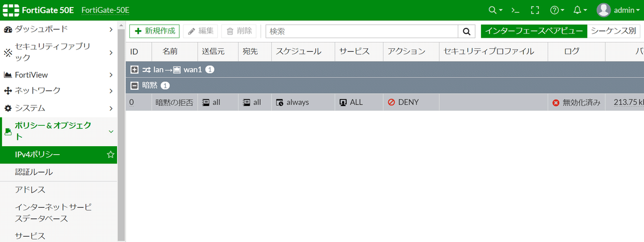Click the network cross-arrows icon
This screenshot has height=242, width=644.
8,91
